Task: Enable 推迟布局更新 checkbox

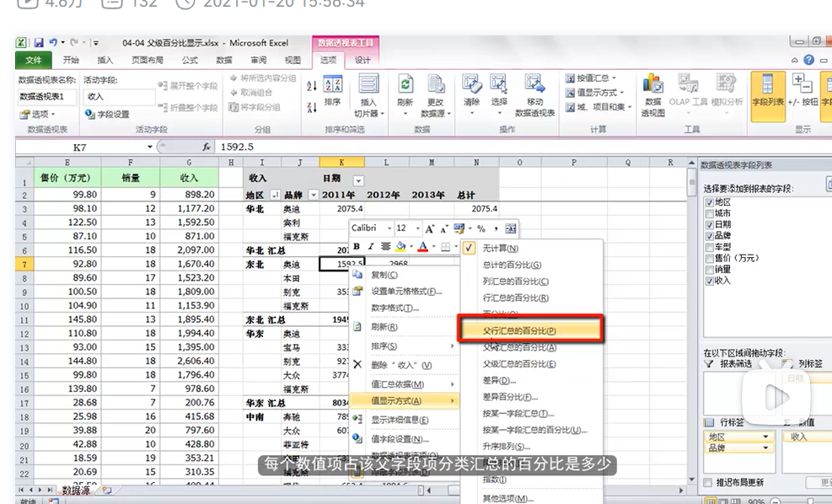Action: (707, 482)
